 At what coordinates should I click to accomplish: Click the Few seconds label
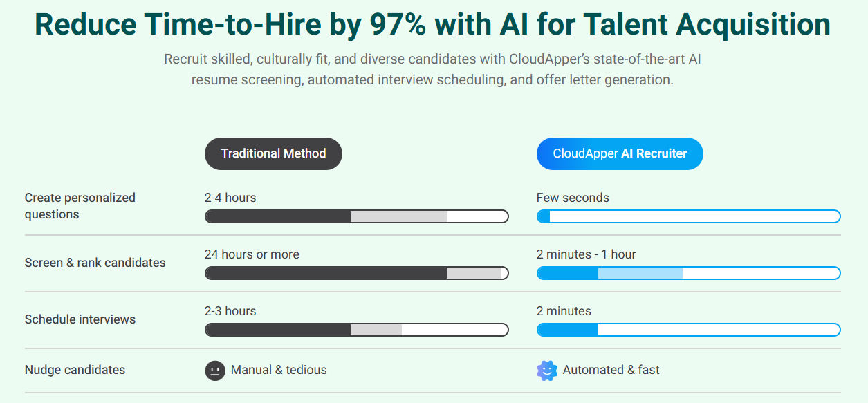click(573, 198)
